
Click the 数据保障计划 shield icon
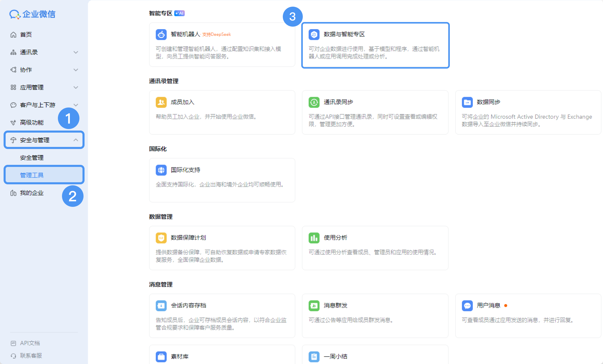click(x=161, y=238)
